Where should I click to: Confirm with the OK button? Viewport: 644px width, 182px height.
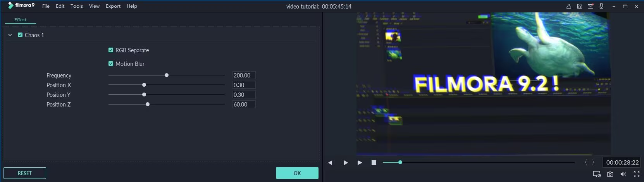(297, 173)
